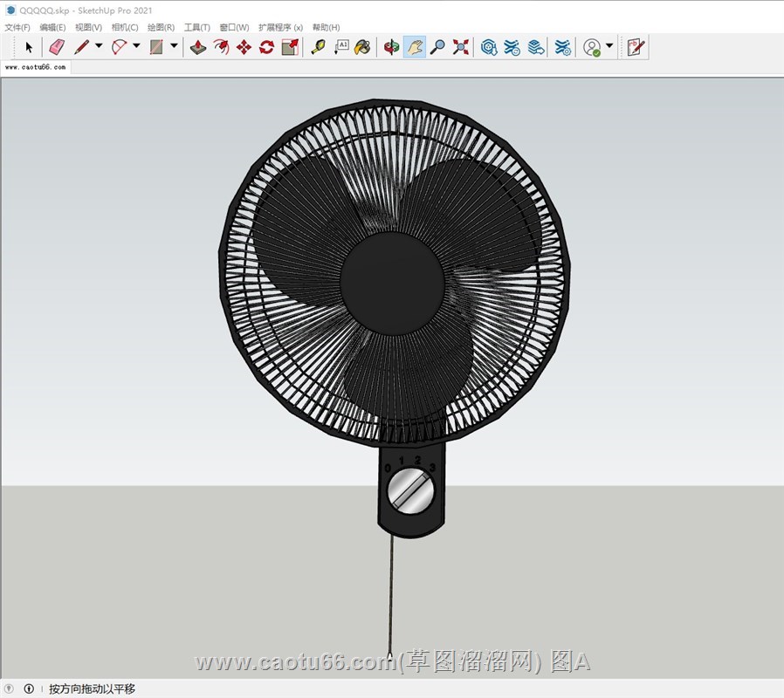The image size is (784, 698).
Task: Switch to www.caotu66.com scene tab
Action: point(35,67)
